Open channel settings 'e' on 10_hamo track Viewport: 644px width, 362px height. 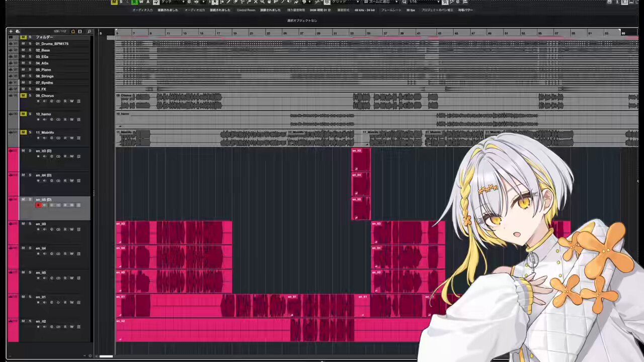click(51, 120)
